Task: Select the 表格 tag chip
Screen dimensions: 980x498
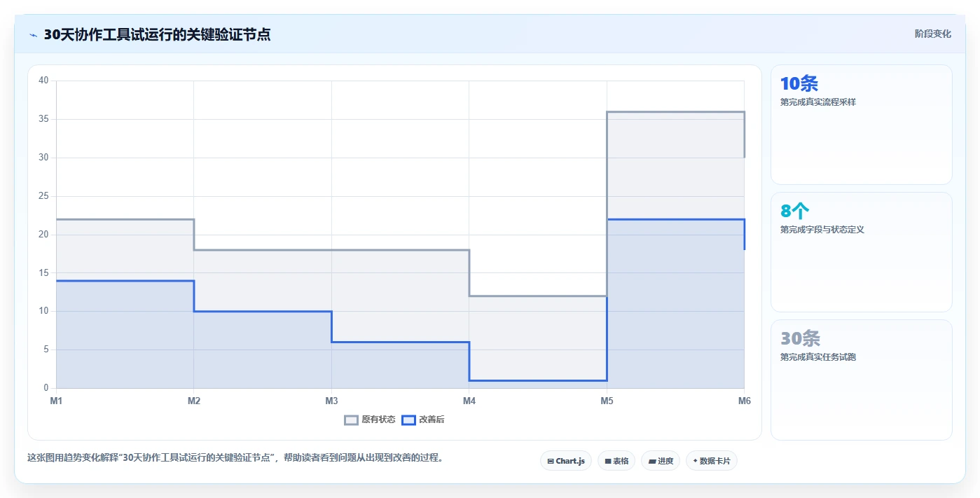Action: 616,461
